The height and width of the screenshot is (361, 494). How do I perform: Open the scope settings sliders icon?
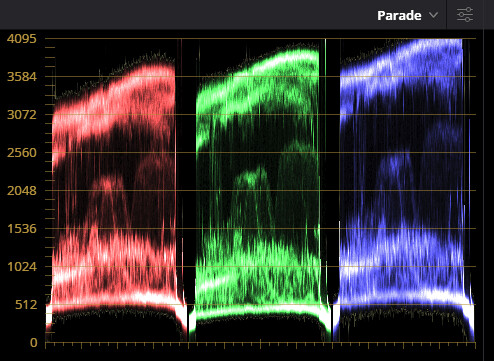click(465, 15)
